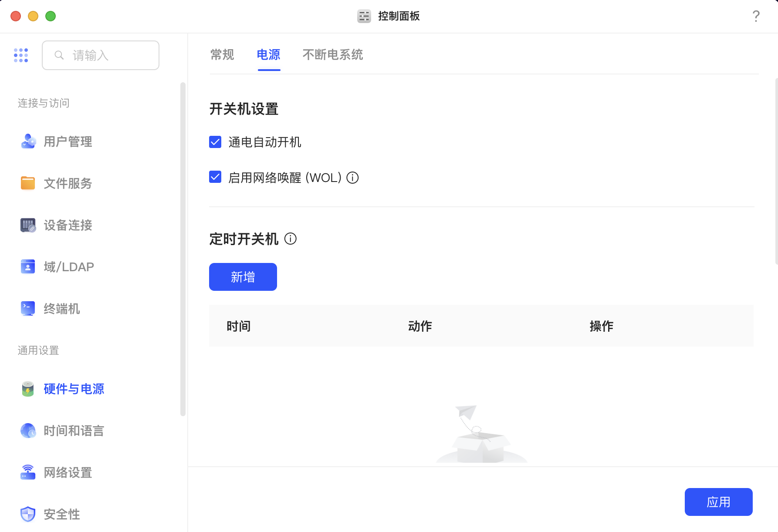778x532 pixels.
Task: Click inside the 请输入 search field
Action: [x=100, y=55]
